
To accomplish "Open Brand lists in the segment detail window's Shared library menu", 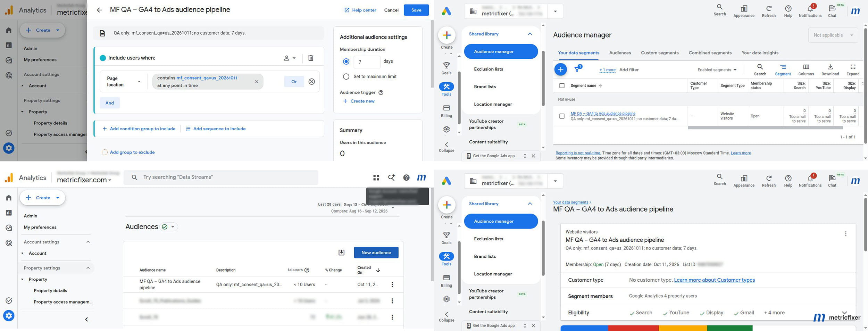I will coord(485,256).
